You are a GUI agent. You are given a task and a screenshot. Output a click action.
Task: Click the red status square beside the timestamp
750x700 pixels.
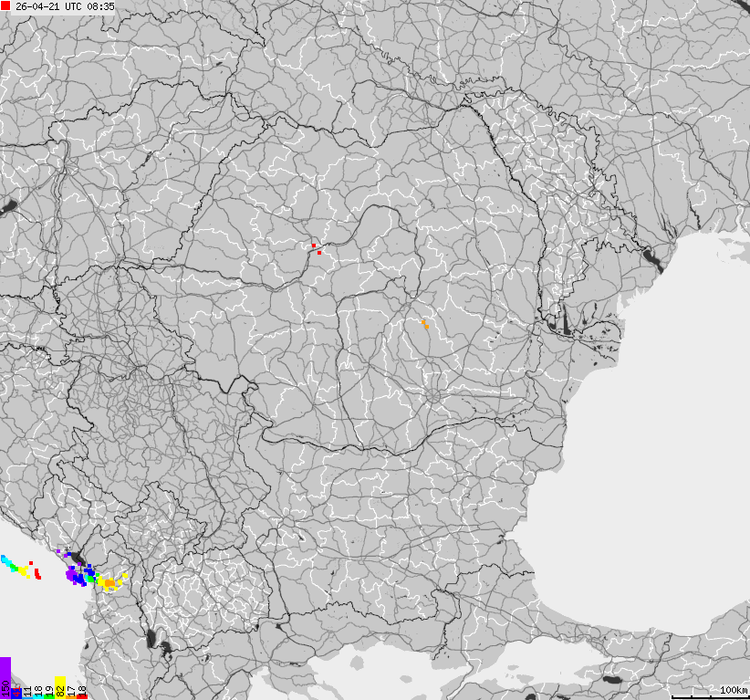7,7
